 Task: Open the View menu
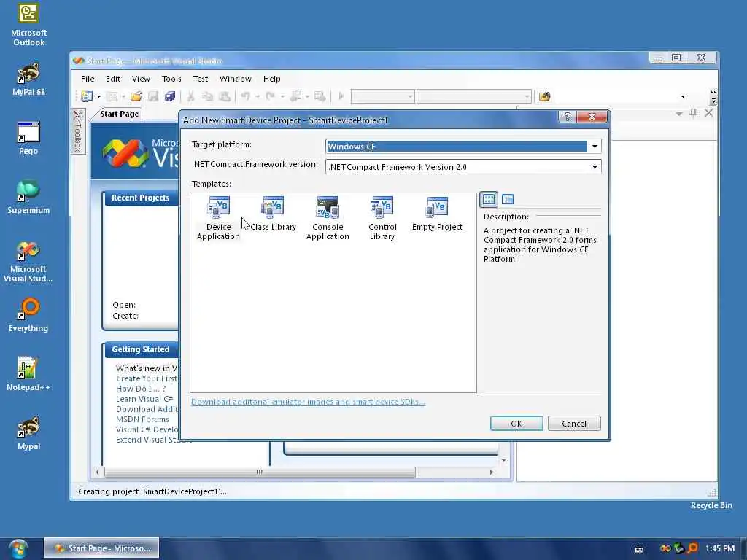pyautogui.click(x=141, y=79)
